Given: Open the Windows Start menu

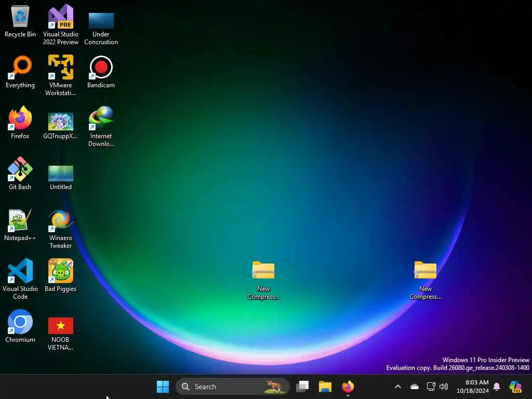Looking at the screenshot, I should tap(163, 387).
